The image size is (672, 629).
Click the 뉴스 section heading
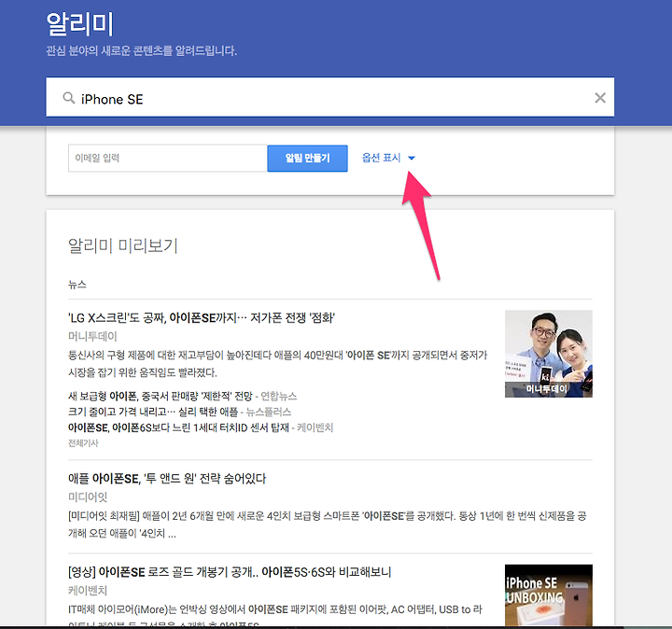pyautogui.click(x=77, y=285)
